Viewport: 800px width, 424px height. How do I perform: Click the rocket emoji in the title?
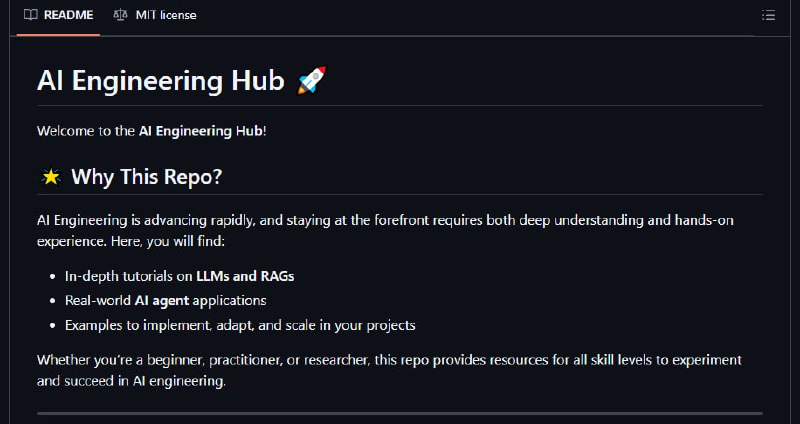pyautogui.click(x=311, y=81)
